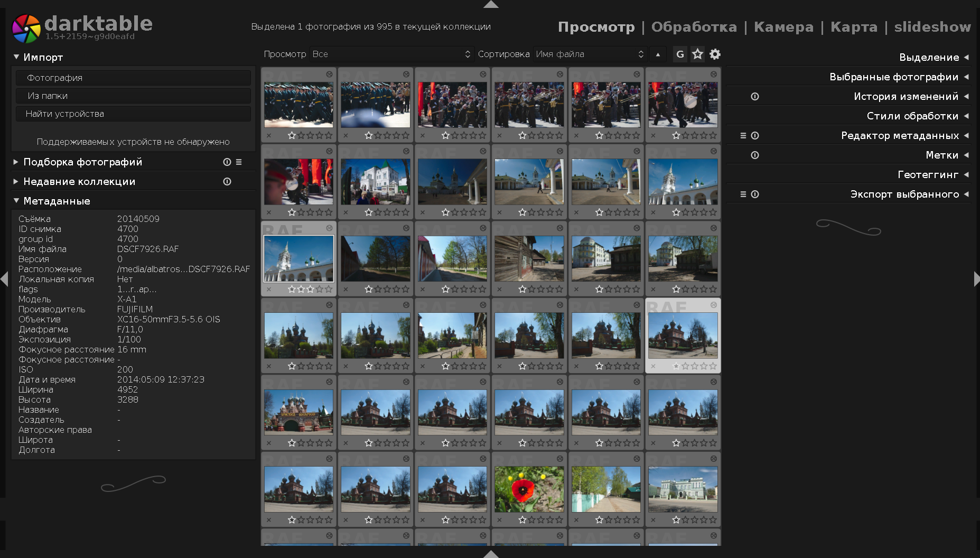Expand the Подборка фотографий module
Image resolution: width=980 pixels, height=558 pixels.
16,162
